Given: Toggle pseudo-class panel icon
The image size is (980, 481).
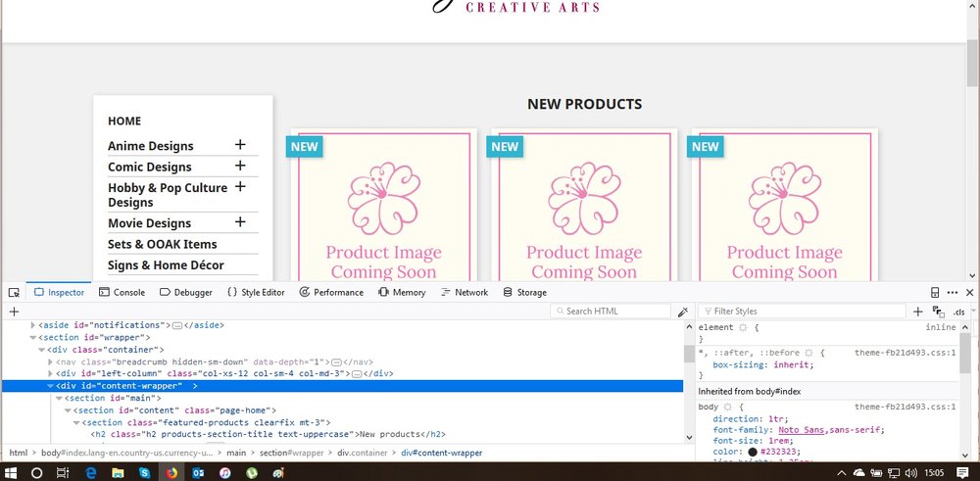Looking at the screenshot, I should [x=938, y=312].
